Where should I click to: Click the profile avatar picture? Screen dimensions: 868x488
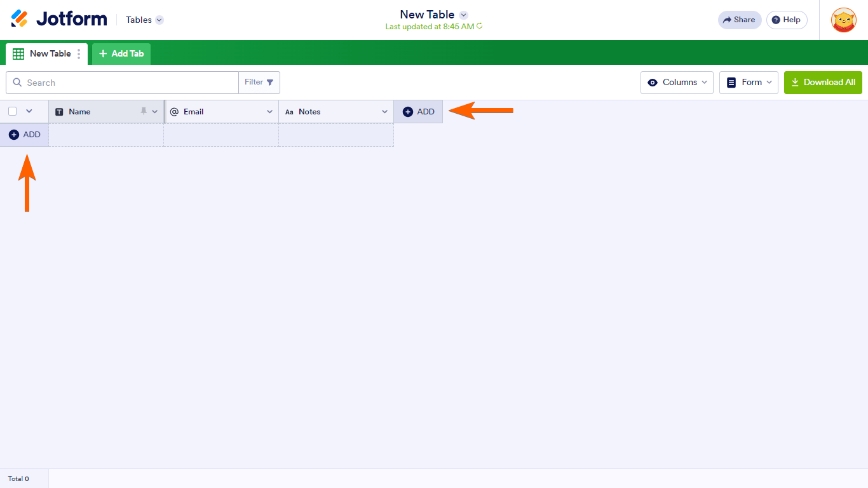[843, 20]
